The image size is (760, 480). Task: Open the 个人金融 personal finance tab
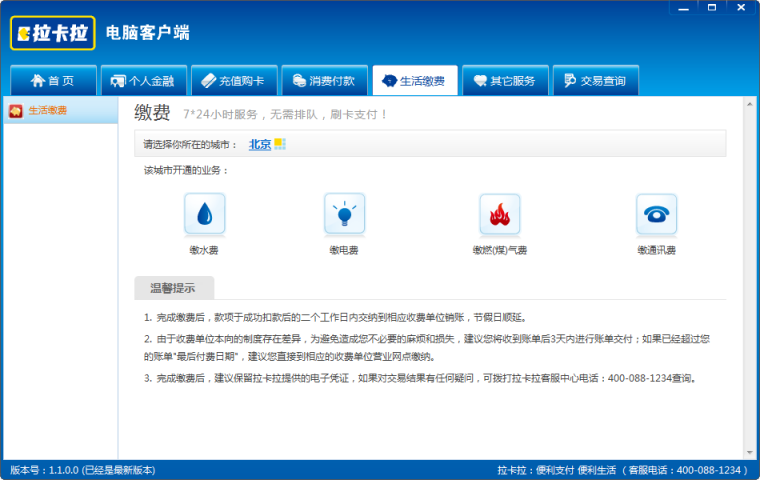143,81
